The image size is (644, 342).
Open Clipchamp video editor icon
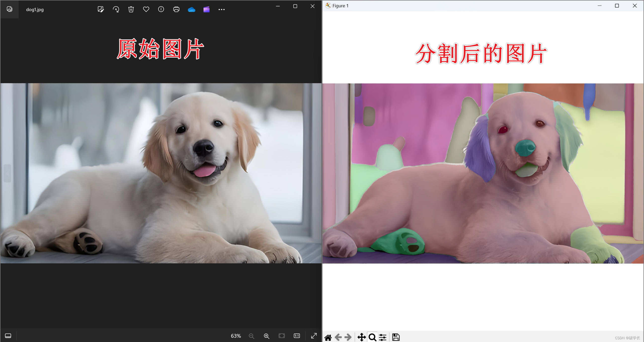pos(207,10)
